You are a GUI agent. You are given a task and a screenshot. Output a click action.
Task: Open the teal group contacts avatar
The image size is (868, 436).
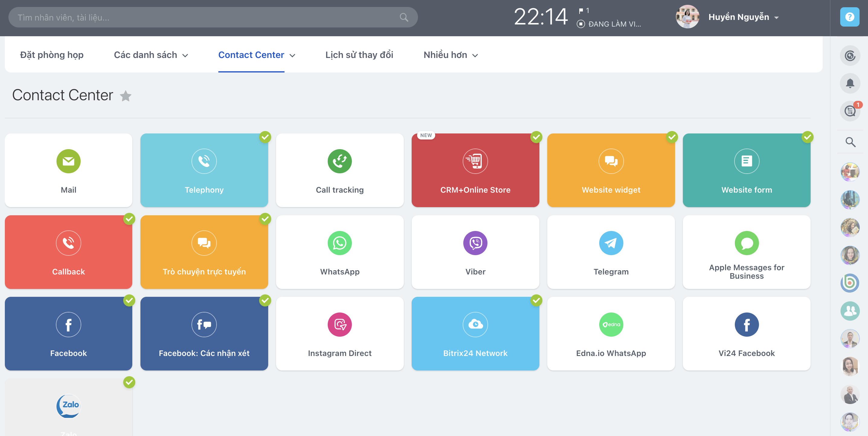(x=850, y=311)
